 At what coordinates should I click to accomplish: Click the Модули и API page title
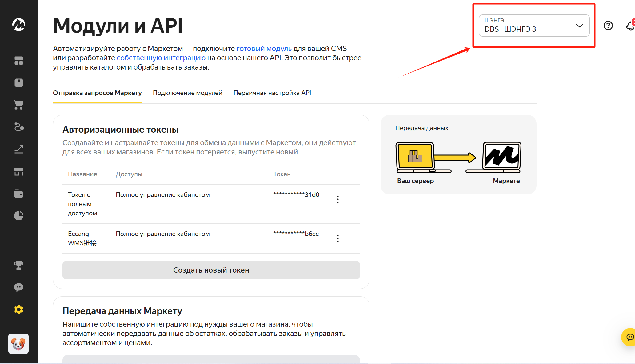point(118,26)
